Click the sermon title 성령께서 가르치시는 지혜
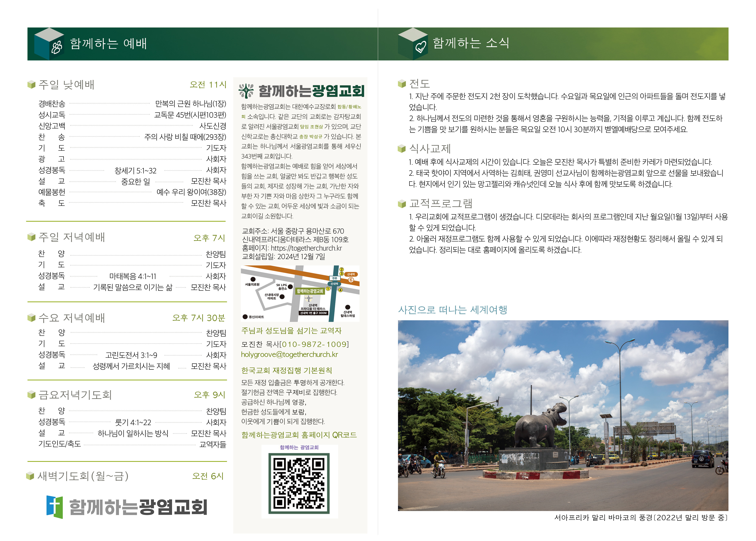 pyautogui.click(x=131, y=366)
